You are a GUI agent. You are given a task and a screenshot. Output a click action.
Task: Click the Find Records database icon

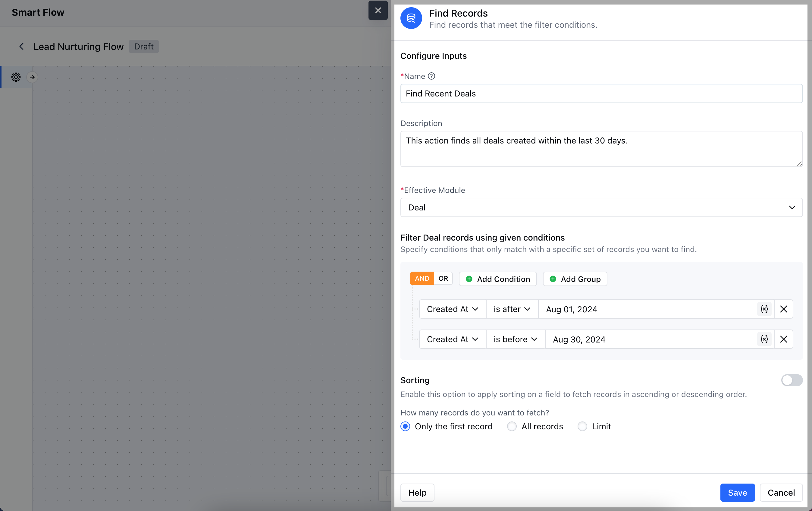click(411, 18)
